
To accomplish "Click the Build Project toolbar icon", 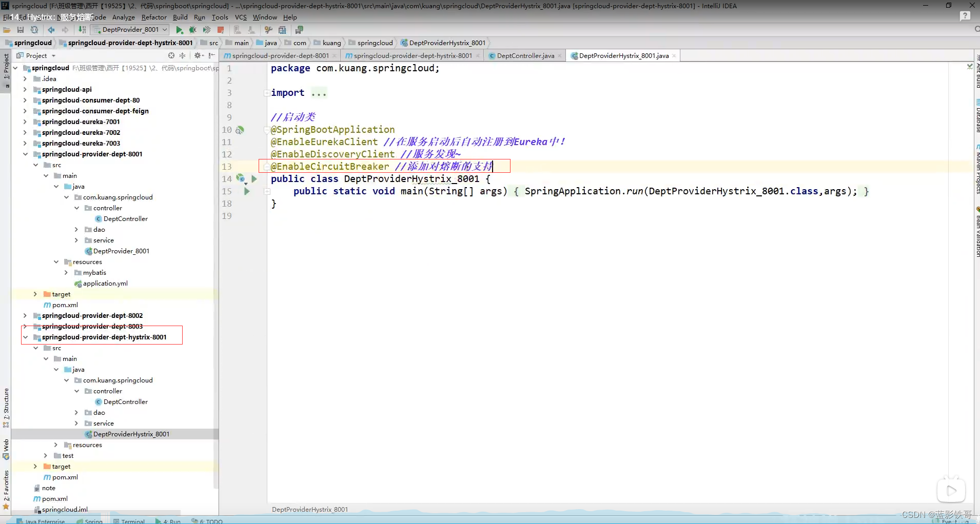I will click(82, 30).
